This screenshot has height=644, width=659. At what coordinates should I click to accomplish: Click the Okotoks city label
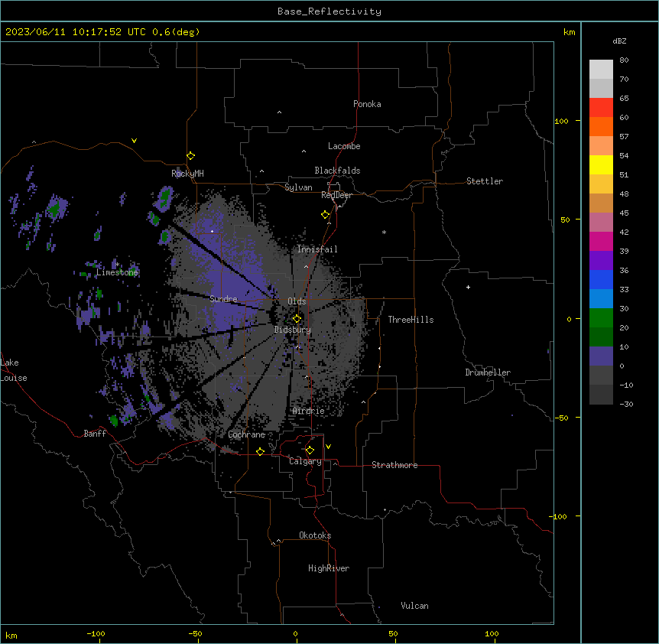click(x=315, y=535)
